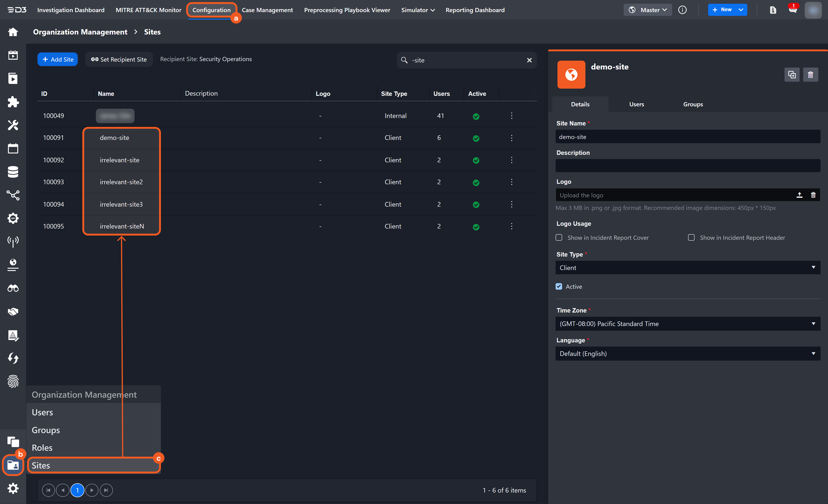Click the Add Site button
The image size is (828, 504).
click(x=58, y=59)
